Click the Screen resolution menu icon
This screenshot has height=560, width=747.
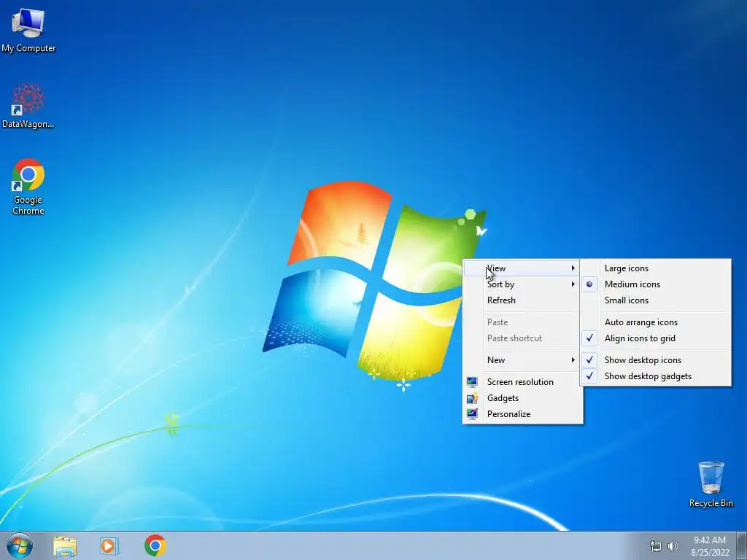coord(472,382)
